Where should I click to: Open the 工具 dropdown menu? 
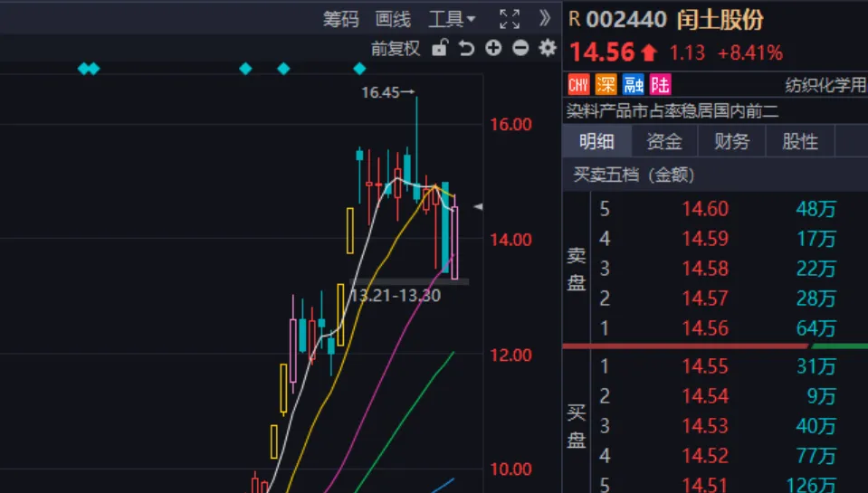452,19
